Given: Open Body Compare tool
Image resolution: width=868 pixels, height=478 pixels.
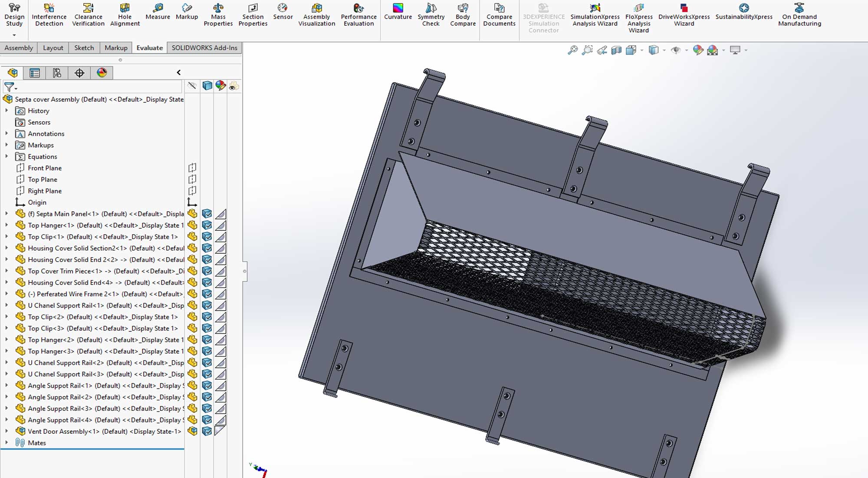Looking at the screenshot, I should (x=463, y=15).
